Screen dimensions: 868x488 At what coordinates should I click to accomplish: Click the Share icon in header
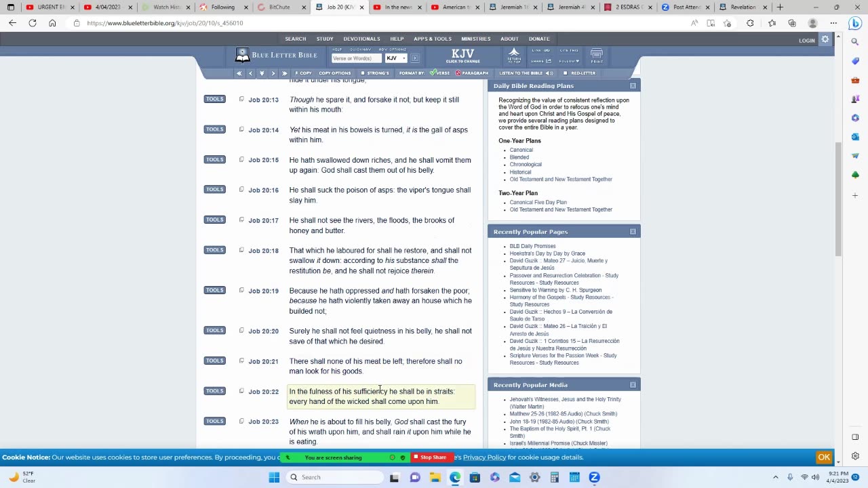click(541, 61)
